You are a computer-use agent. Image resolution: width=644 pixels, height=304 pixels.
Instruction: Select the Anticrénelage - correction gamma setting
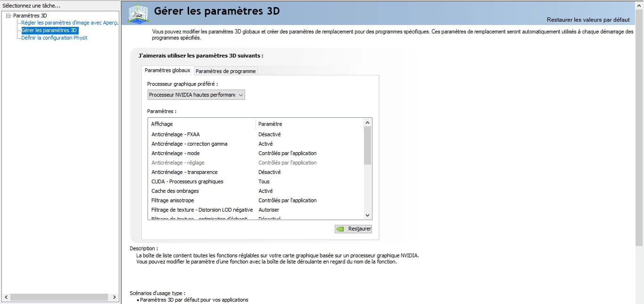pyautogui.click(x=189, y=144)
